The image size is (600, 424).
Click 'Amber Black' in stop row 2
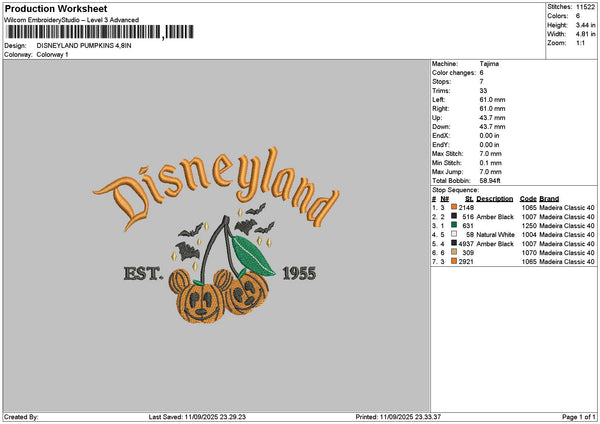[495, 217]
